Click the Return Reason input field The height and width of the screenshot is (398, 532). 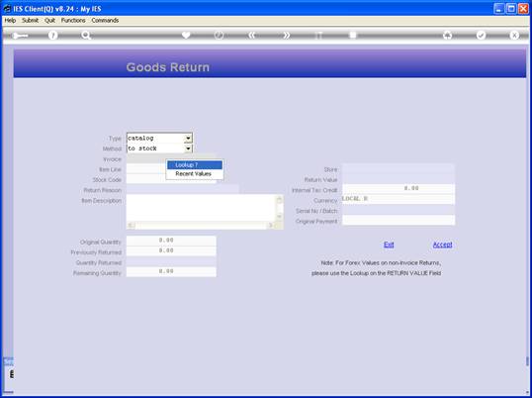point(183,190)
